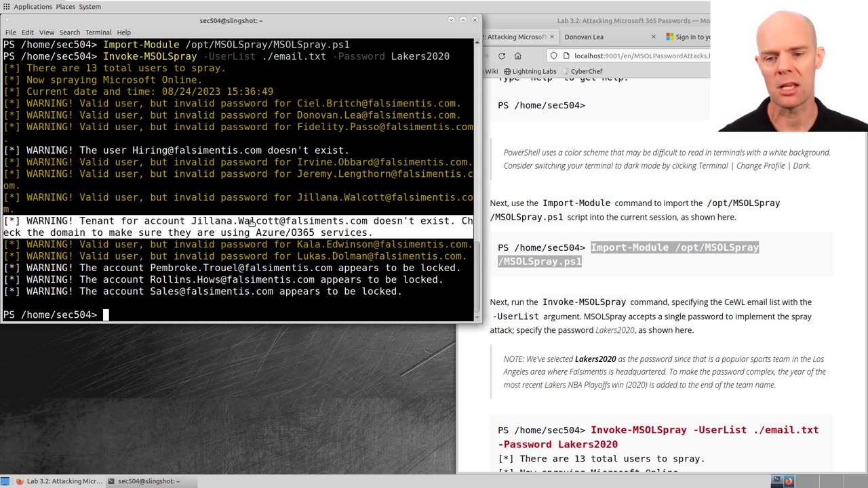Open the tracking protection shield icon
This screenshot has height=488, width=868.
(554, 56)
